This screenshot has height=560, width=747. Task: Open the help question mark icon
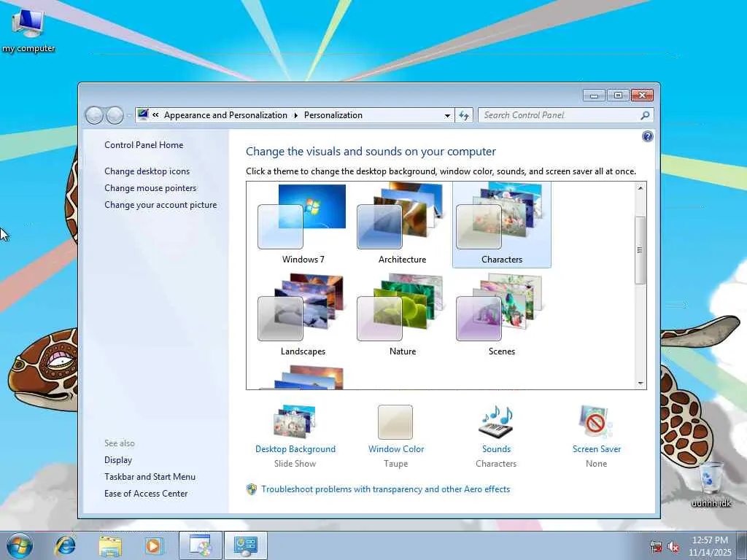pyautogui.click(x=648, y=136)
